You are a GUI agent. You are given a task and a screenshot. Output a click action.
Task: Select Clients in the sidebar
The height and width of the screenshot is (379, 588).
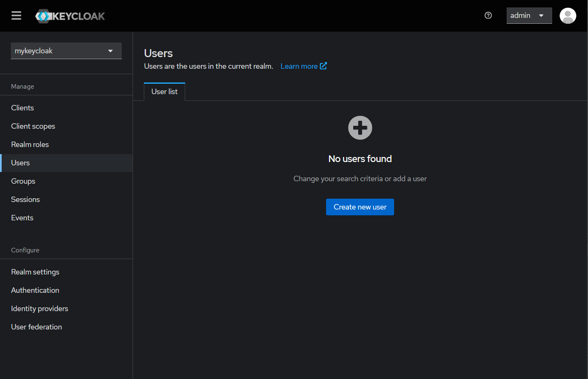pyautogui.click(x=22, y=107)
